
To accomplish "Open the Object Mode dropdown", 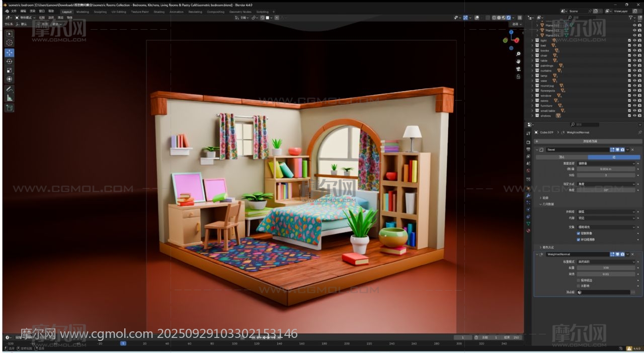I will click(24, 18).
